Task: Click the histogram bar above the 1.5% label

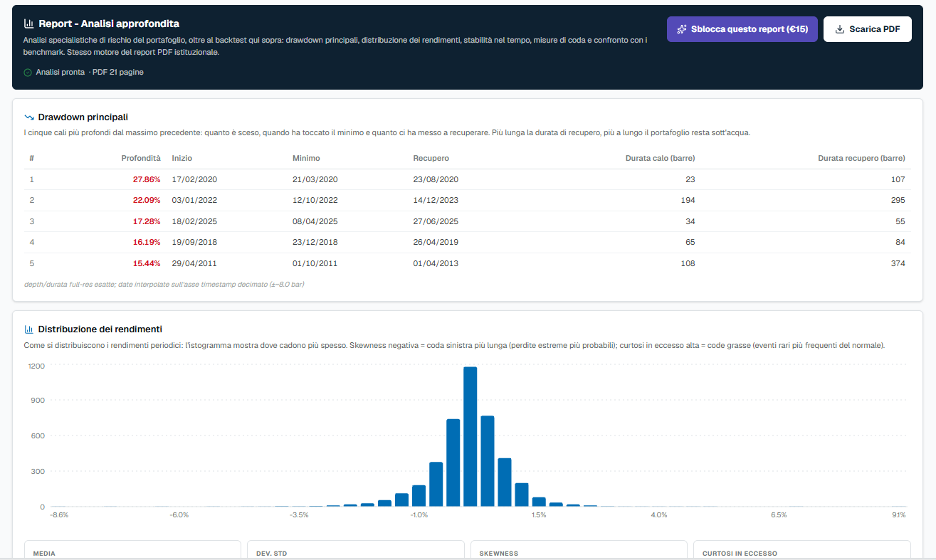Action: [x=539, y=502]
